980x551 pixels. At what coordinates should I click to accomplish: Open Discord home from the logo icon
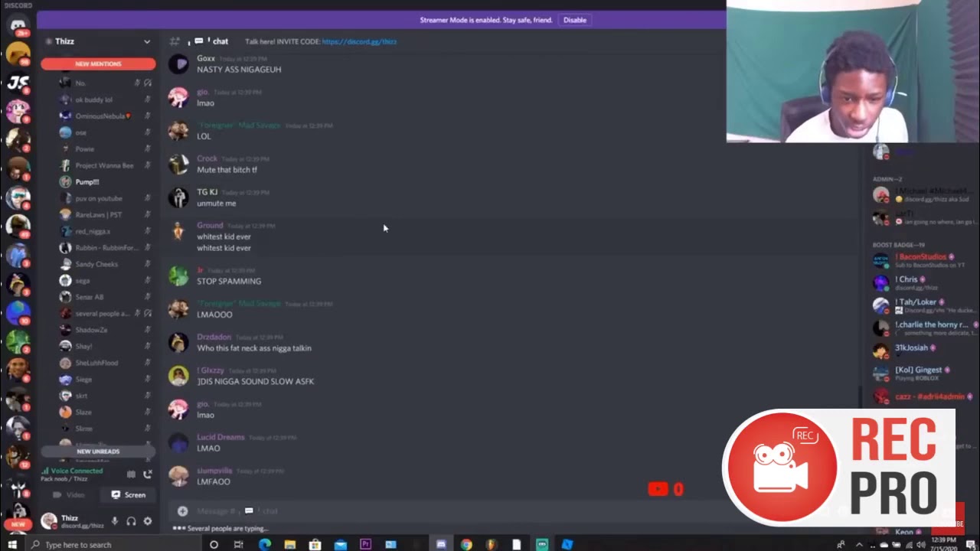[18, 25]
